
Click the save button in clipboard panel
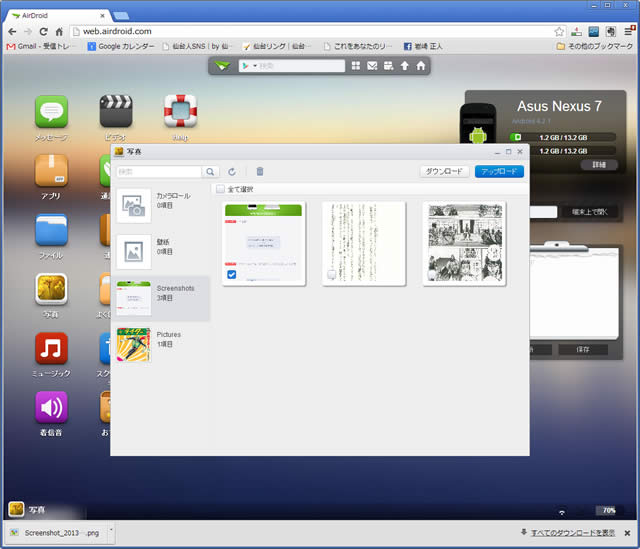[x=583, y=349]
